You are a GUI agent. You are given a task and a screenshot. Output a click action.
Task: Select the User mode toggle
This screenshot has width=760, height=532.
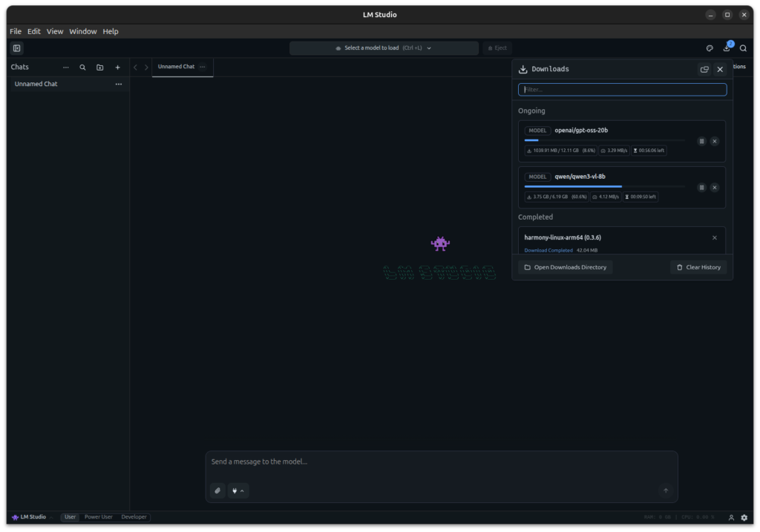70,517
